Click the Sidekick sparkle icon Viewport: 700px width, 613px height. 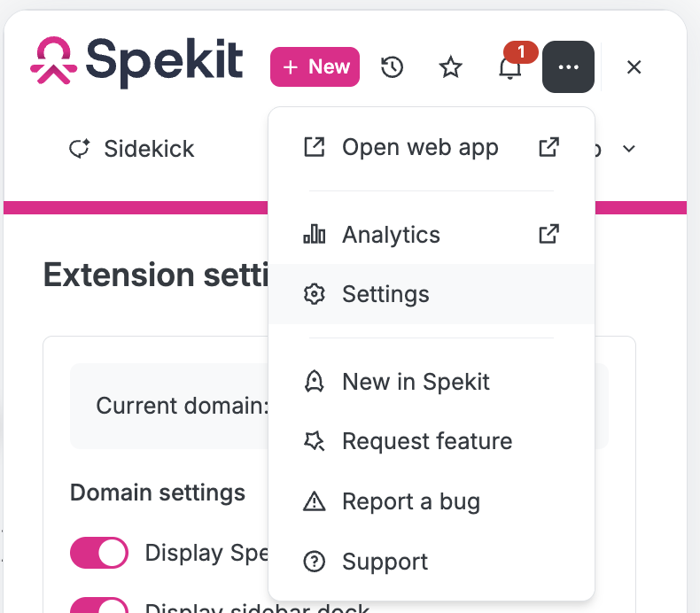(80, 148)
